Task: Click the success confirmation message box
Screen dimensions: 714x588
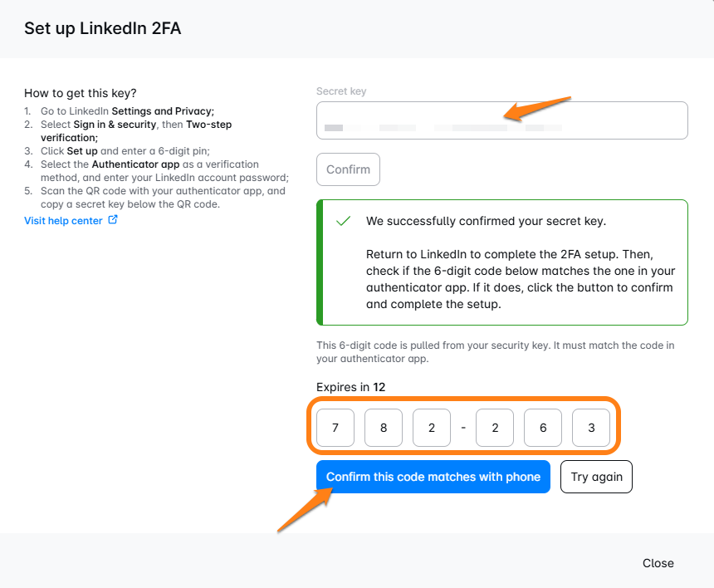Action: click(501, 262)
